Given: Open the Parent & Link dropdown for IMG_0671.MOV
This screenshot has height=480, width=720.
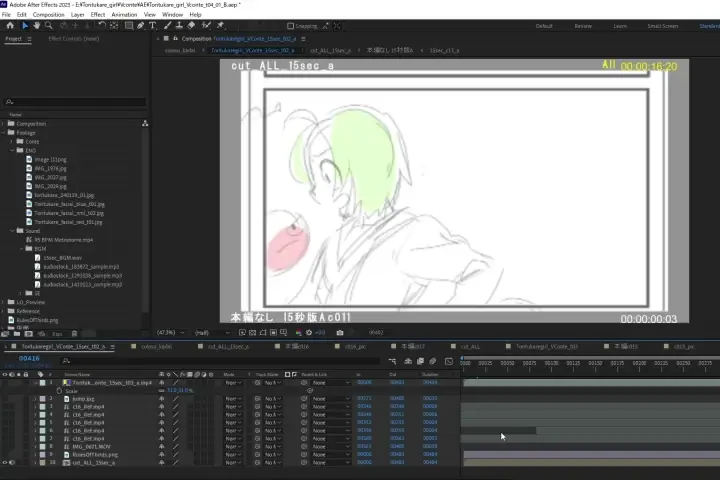Looking at the screenshot, I should coord(331,446).
